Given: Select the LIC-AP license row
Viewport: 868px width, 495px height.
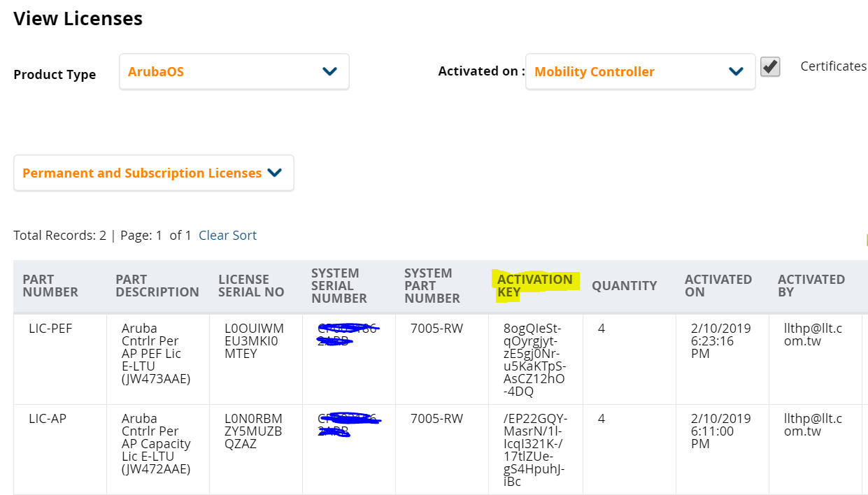Looking at the screenshot, I should (48, 419).
